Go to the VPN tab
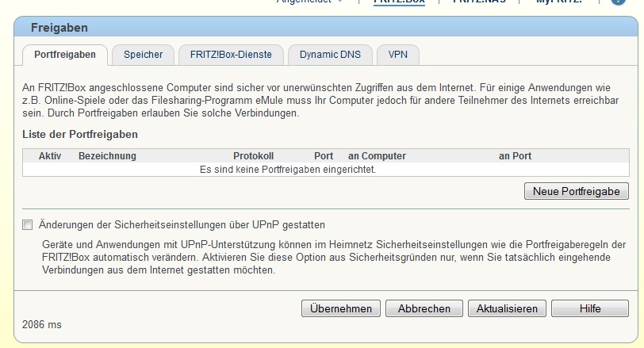Screen dimensions: 644x348 [x=397, y=55]
